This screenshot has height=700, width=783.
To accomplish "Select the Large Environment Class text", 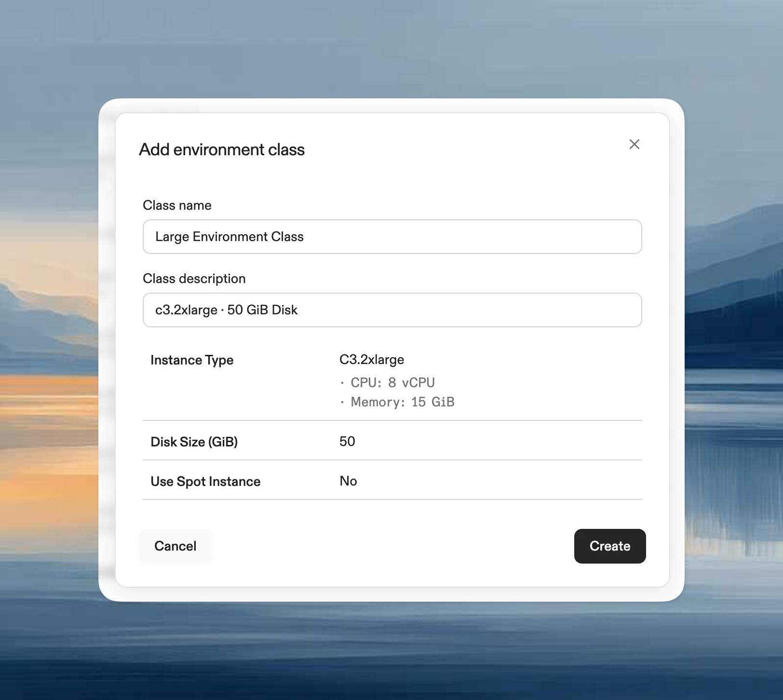I will 229,237.
